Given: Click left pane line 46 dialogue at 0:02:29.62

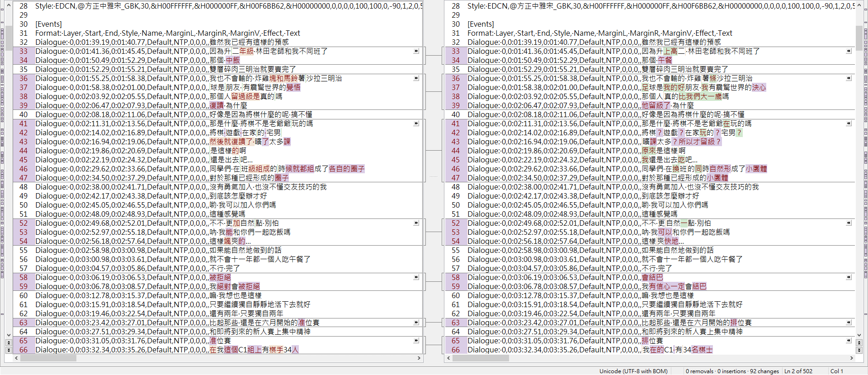Looking at the screenshot, I should pos(200,169).
